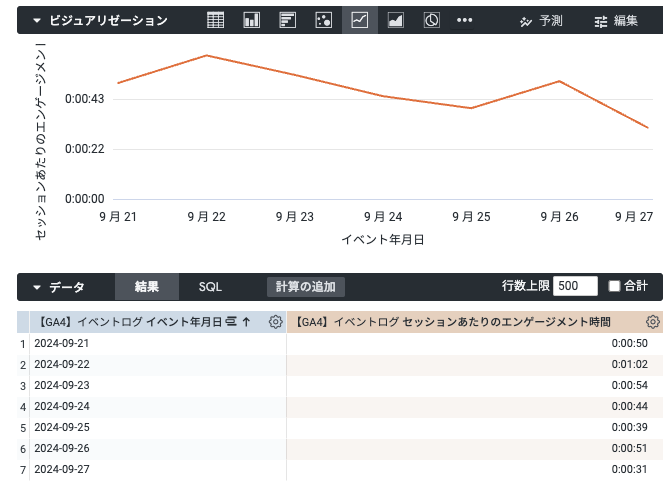Enable the 合計 totals checkbox
This screenshot has width=672, height=488.
(x=615, y=287)
